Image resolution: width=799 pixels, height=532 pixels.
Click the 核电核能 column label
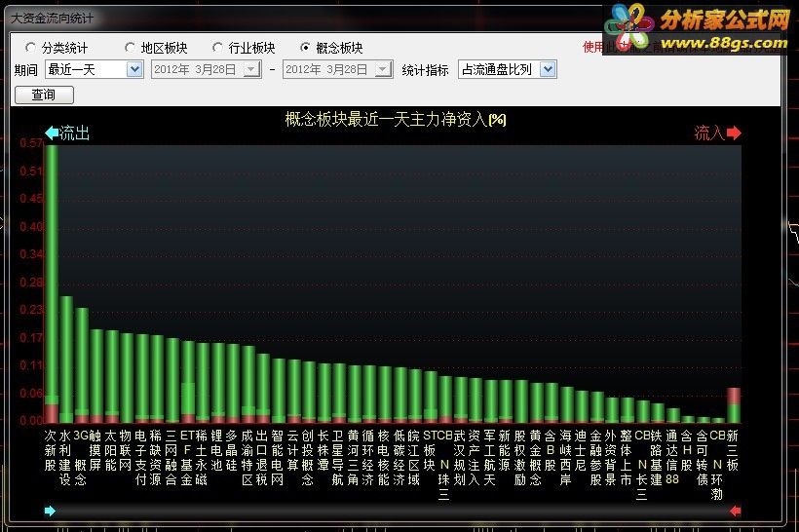383,458
